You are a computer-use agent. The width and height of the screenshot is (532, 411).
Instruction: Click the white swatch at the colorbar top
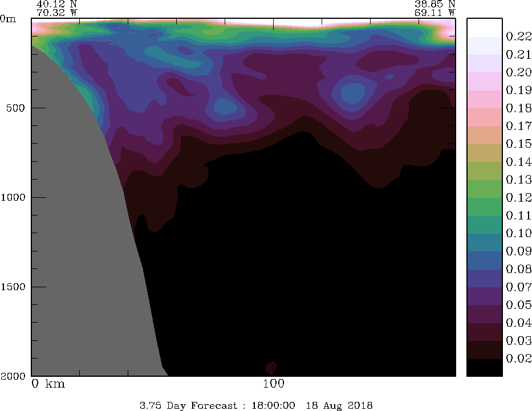pyautogui.click(x=485, y=27)
